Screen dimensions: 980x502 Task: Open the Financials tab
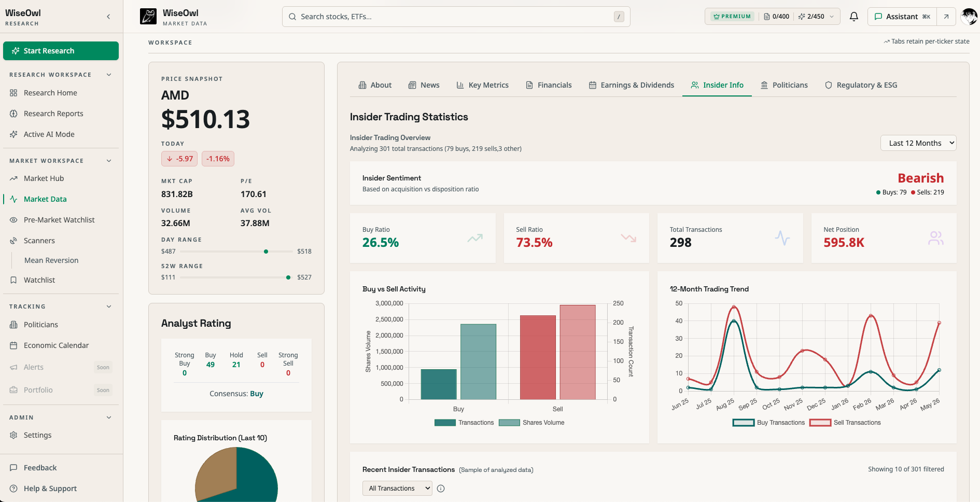click(549, 85)
